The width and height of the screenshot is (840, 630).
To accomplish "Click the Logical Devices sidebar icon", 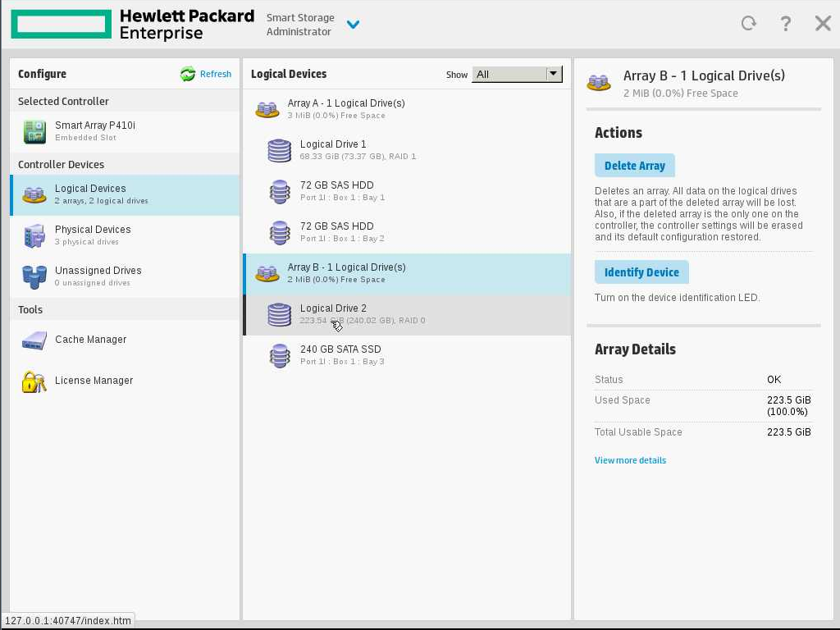I will coord(34,195).
